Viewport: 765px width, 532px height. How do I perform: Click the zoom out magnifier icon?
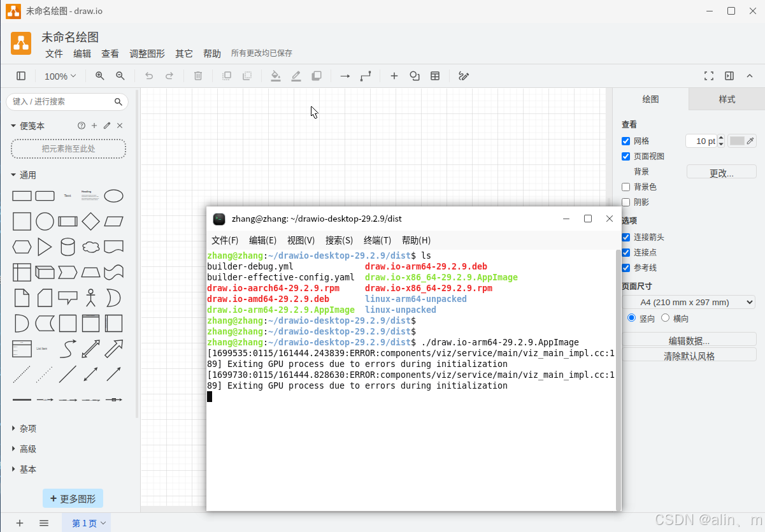click(120, 76)
